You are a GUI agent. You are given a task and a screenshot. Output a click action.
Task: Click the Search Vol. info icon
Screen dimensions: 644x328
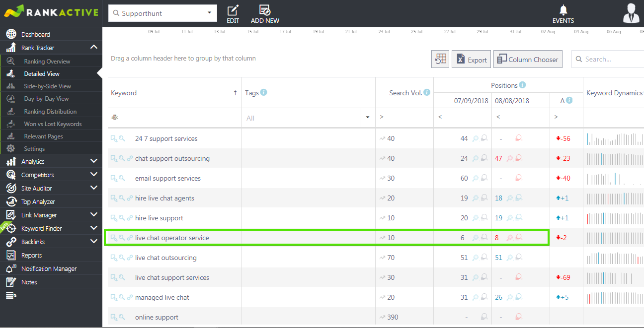pos(426,92)
